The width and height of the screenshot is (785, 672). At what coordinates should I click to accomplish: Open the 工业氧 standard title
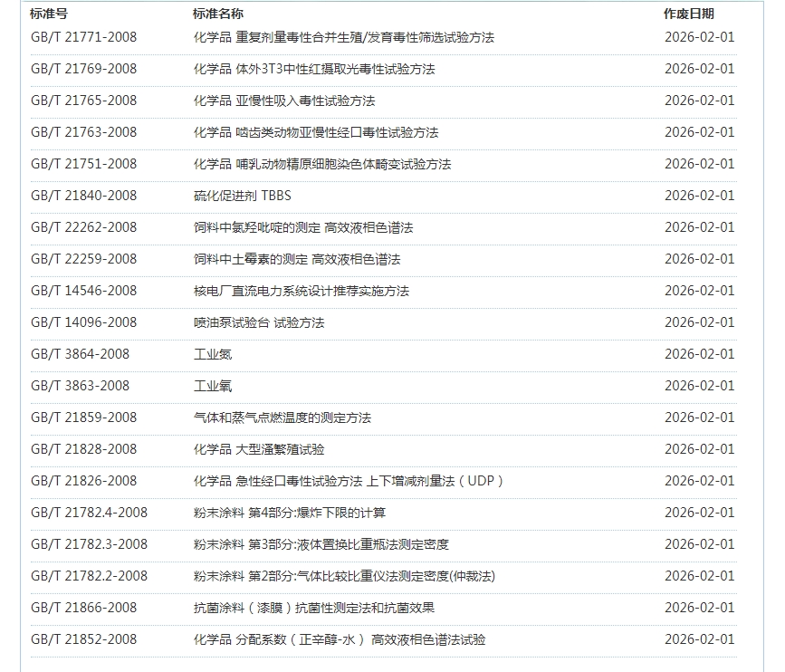pos(213,386)
